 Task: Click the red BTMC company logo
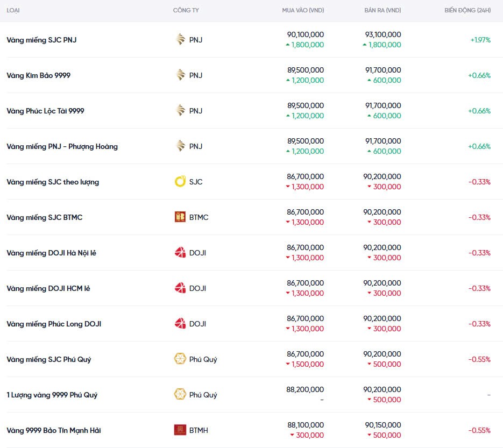point(180,217)
